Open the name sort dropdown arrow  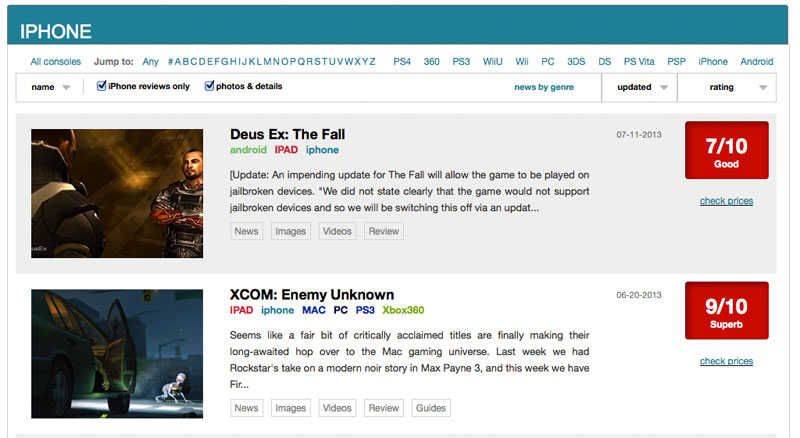pyautogui.click(x=66, y=88)
